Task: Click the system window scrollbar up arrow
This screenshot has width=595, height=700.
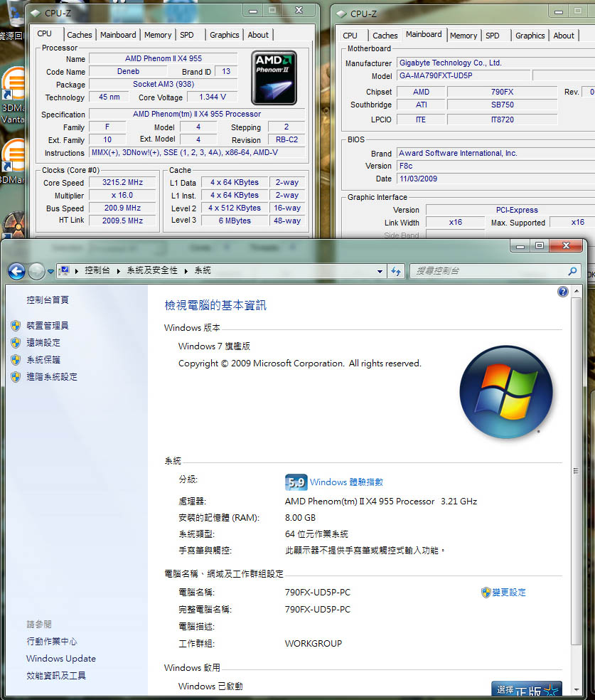Action: pos(577,291)
